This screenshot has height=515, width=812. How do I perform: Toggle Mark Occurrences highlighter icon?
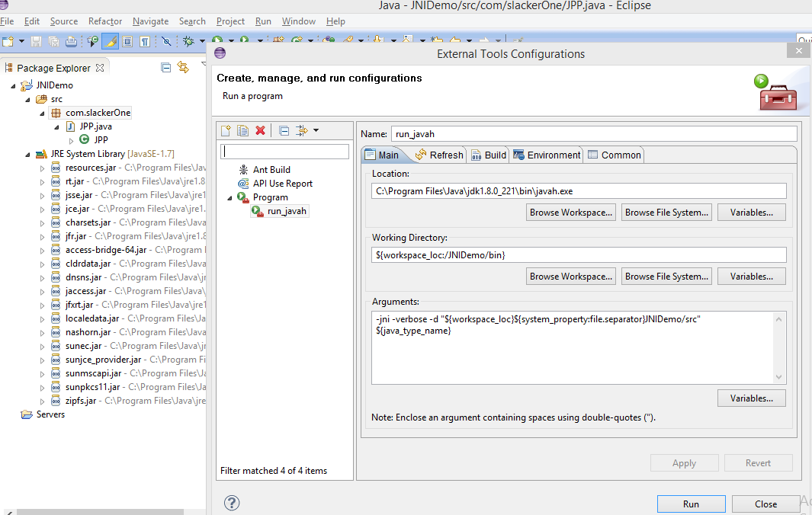(111, 41)
